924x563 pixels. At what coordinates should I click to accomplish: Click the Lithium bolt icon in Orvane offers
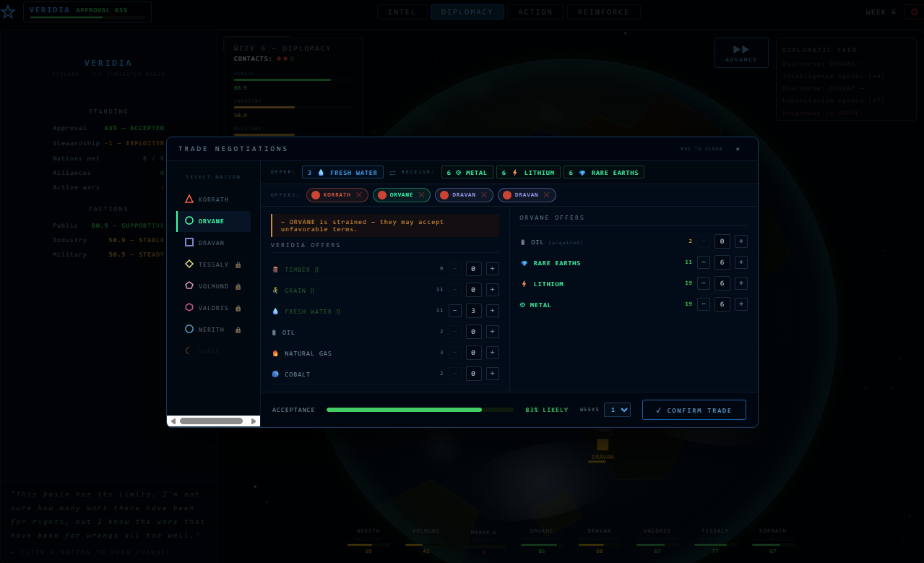pyautogui.click(x=524, y=284)
